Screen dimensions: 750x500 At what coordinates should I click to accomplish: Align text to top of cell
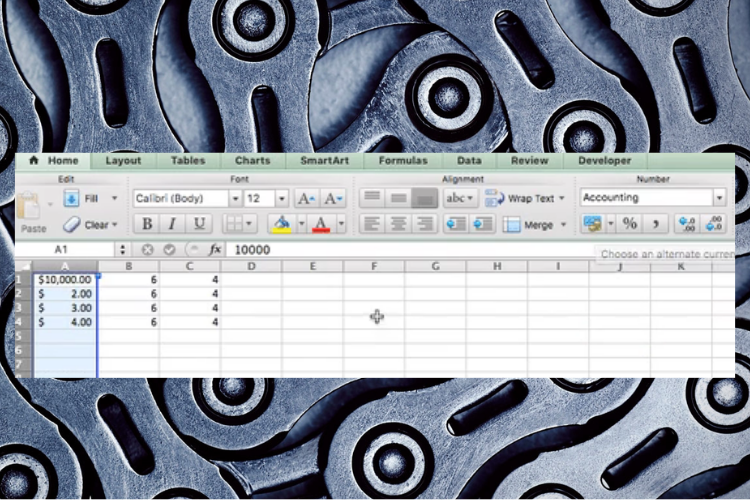click(x=372, y=198)
